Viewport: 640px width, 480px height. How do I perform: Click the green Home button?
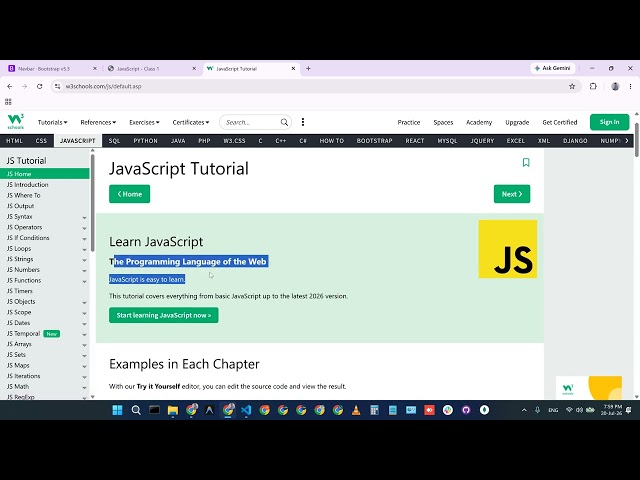coord(129,194)
